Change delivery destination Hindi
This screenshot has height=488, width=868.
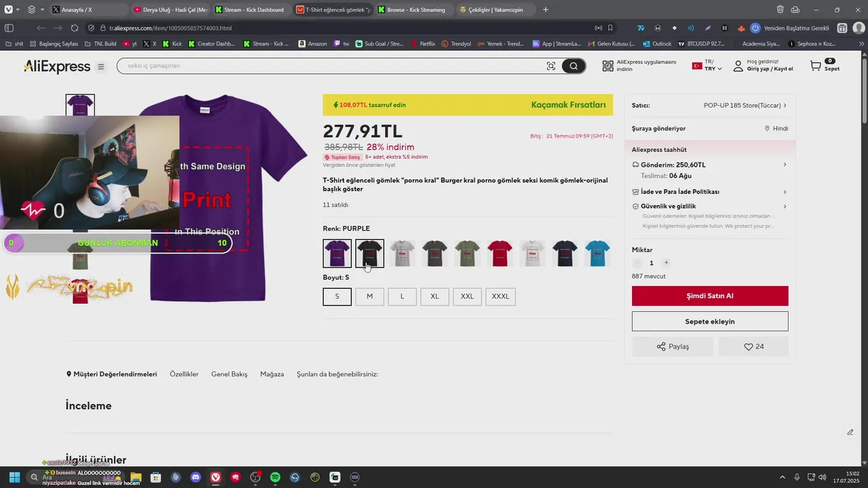pos(776,128)
